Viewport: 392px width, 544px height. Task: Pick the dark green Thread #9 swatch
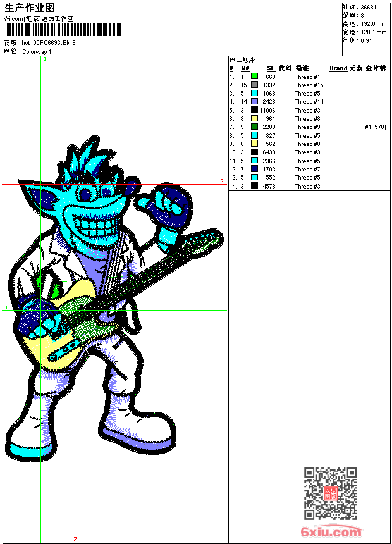[254, 127]
